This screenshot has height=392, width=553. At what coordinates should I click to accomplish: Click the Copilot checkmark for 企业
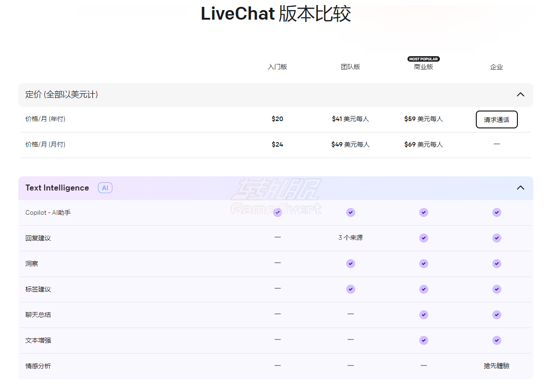(497, 212)
